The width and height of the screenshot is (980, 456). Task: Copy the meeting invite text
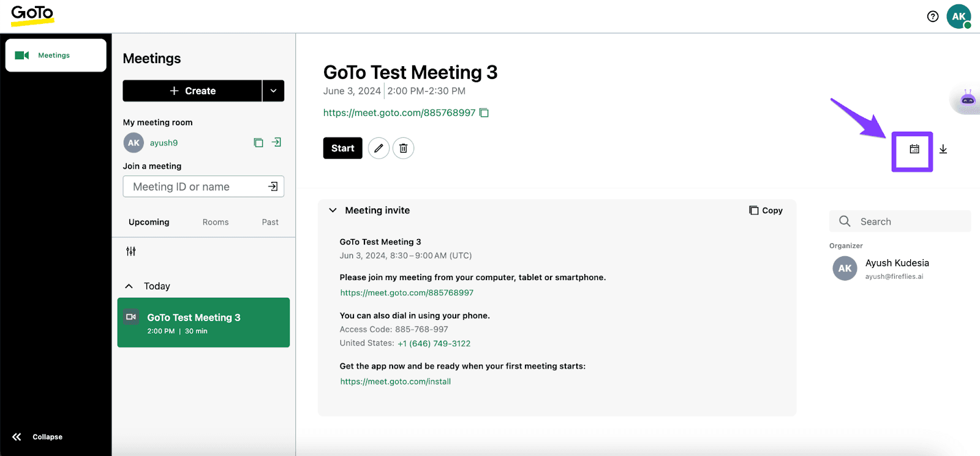coord(766,210)
